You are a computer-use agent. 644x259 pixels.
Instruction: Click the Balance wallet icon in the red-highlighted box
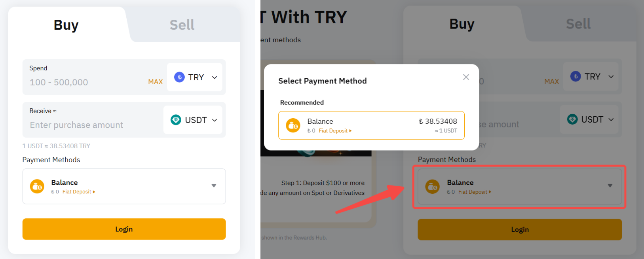[432, 186]
